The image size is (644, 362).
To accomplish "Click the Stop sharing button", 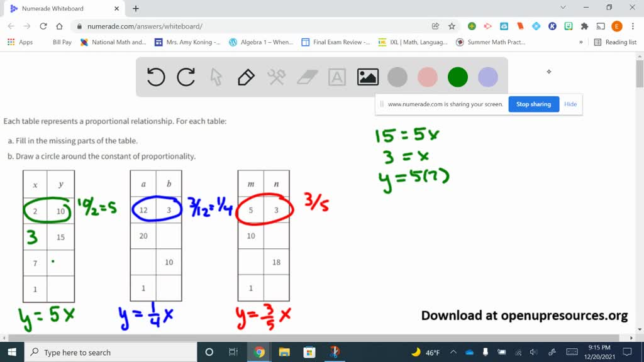I will [x=533, y=104].
